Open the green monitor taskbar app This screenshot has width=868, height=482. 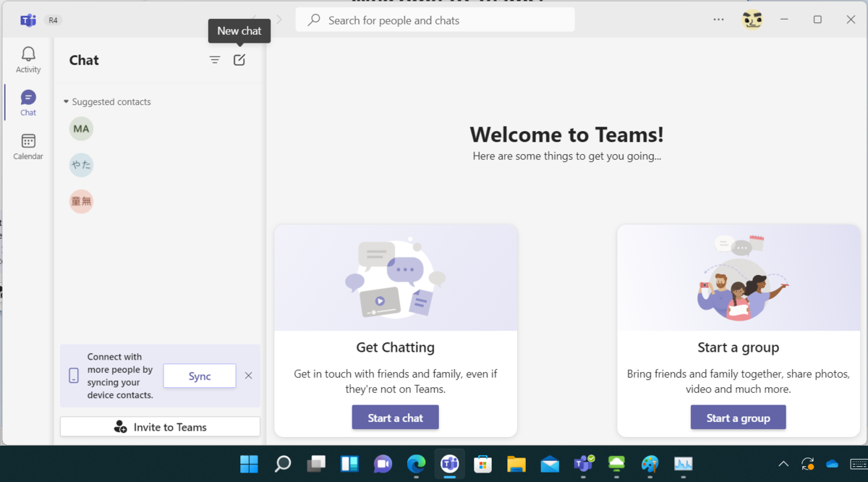[616, 464]
